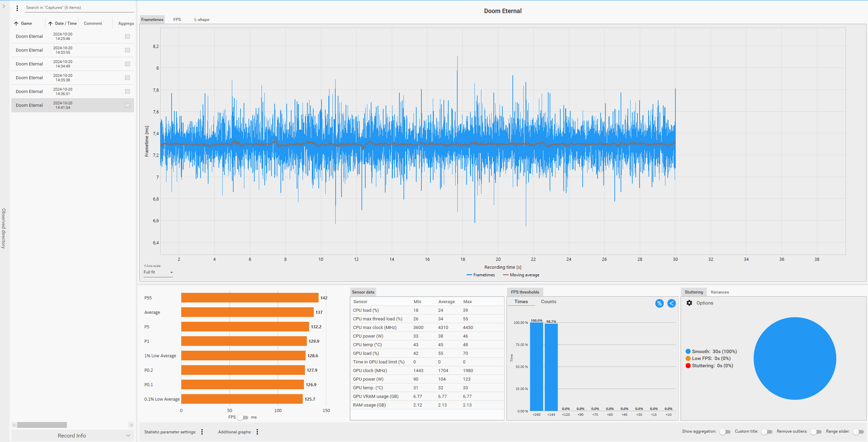The image size is (868, 442).
Task: Click the Date / Time column sort arrow
Action: coord(50,23)
